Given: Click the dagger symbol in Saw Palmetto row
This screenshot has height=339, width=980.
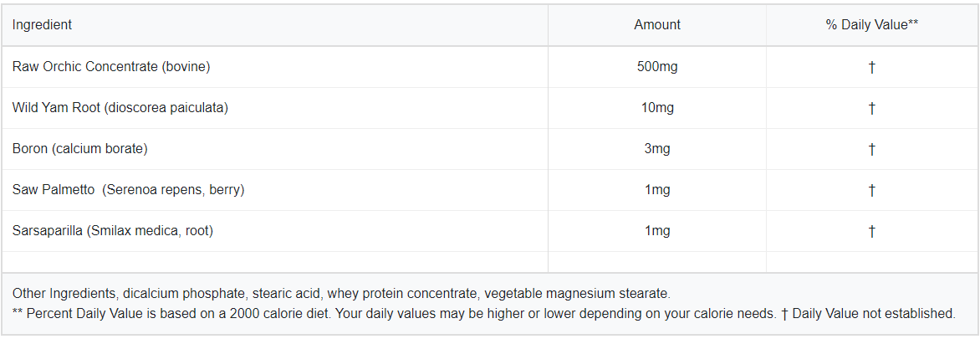Looking at the screenshot, I should point(871,190).
